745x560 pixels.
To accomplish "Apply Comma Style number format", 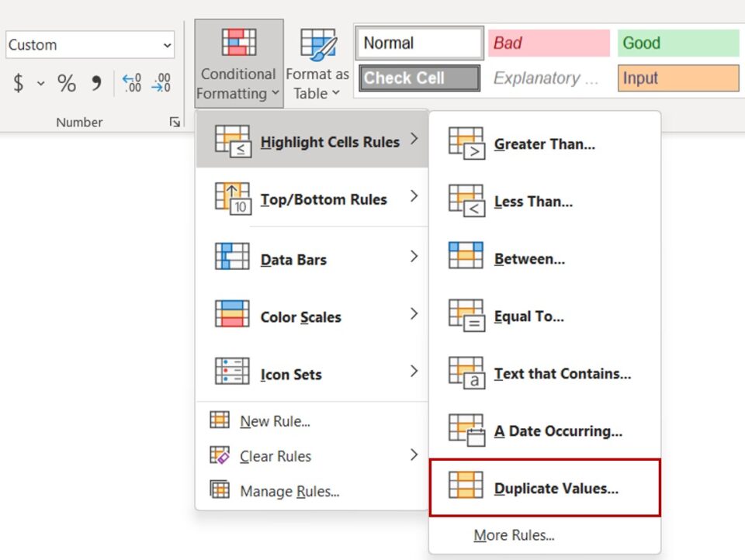I will (x=96, y=83).
